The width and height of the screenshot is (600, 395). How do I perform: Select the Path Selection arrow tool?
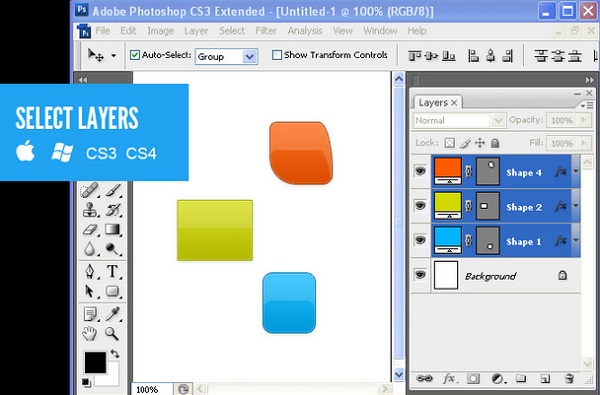click(90, 291)
